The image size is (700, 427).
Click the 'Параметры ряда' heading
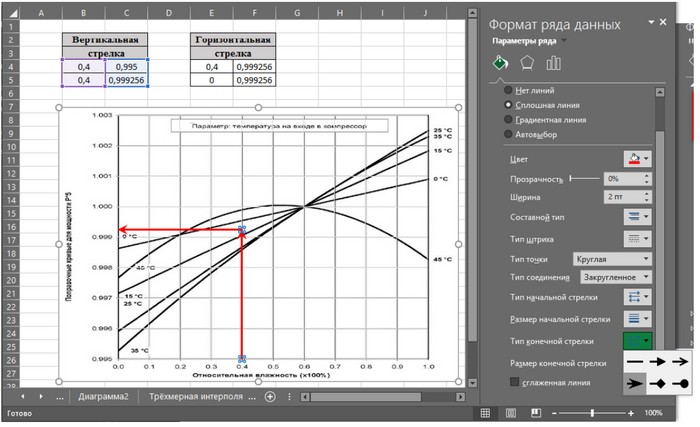527,42
